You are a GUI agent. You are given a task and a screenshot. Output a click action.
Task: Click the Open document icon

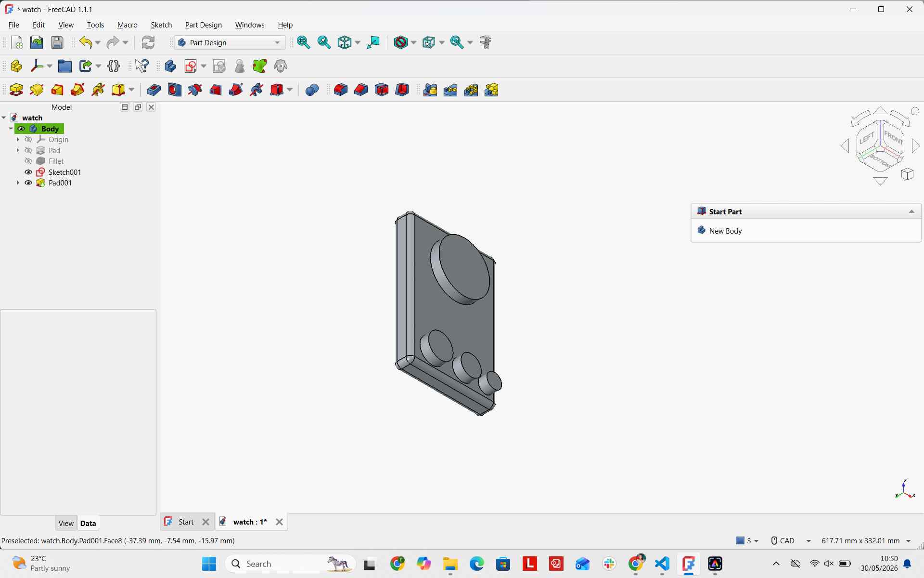37,42
